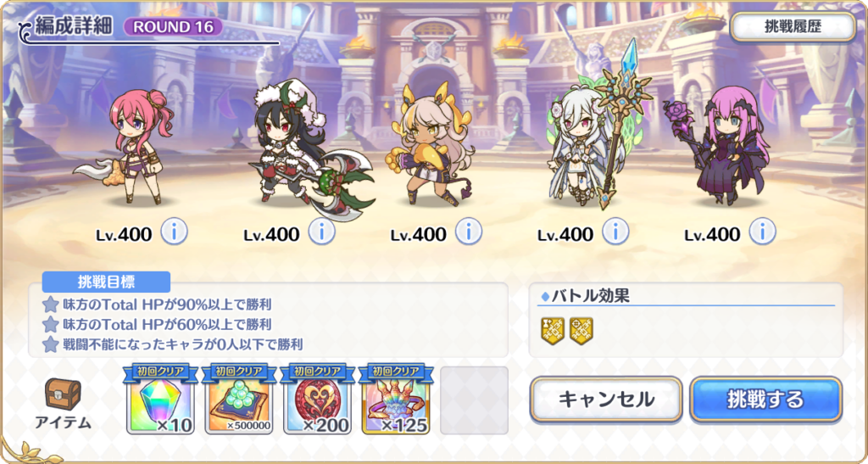Tap the rainbow jewel ×10 reward
The width and height of the screenshot is (868, 464).
coord(160,400)
